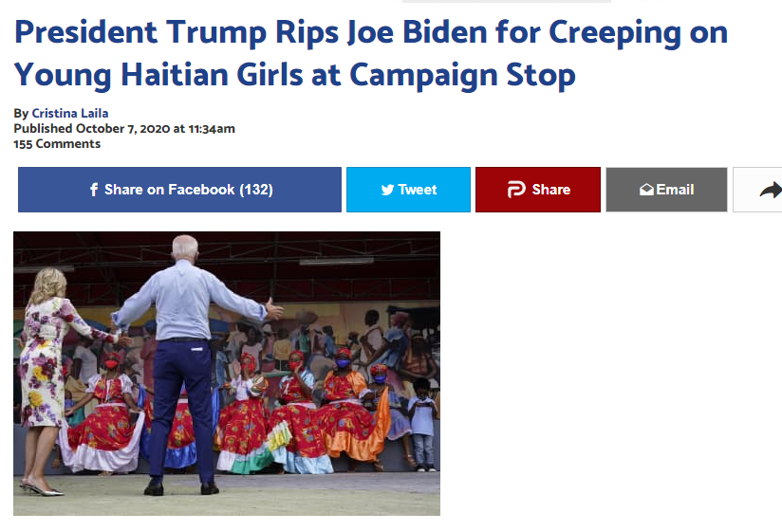Screen dimensions: 782x532
Task: Click the 'Email' label text
Action: point(675,190)
